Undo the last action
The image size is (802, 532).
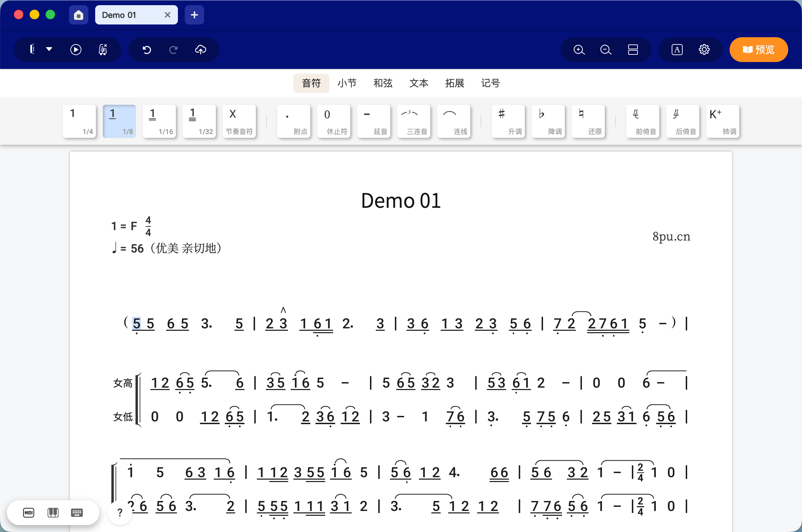[147, 50]
